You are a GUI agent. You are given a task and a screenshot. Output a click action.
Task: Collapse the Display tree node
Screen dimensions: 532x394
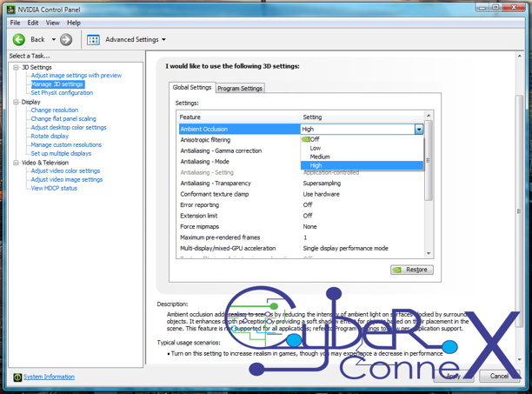click(x=16, y=102)
